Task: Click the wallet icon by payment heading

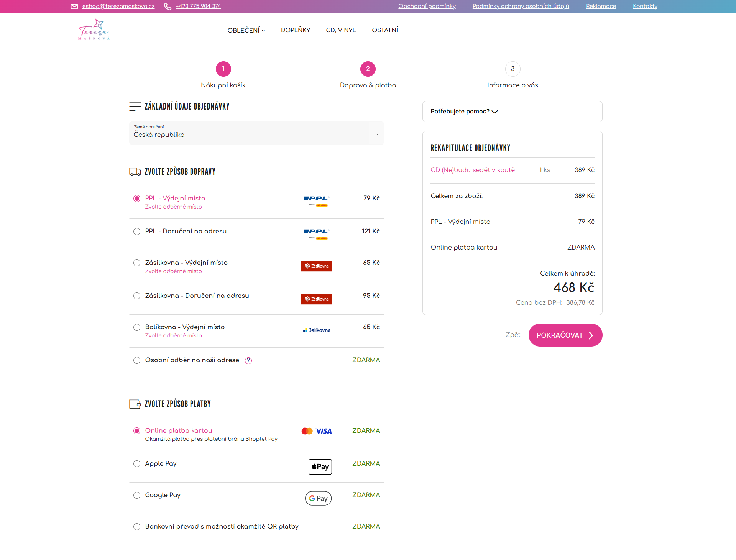Action: [135, 404]
